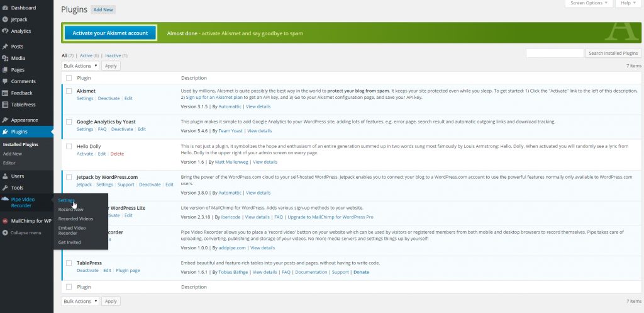Open Editor under Plugins submenu

(x=9, y=163)
